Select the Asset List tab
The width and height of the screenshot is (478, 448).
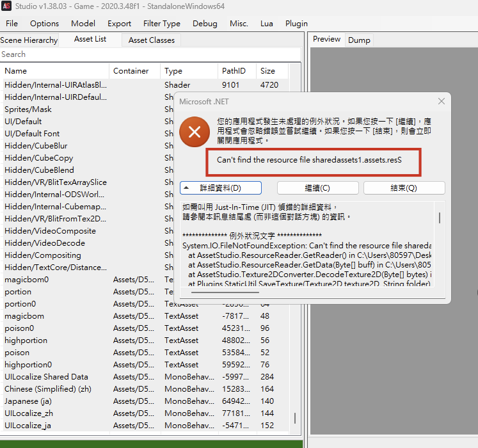(x=90, y=39)
